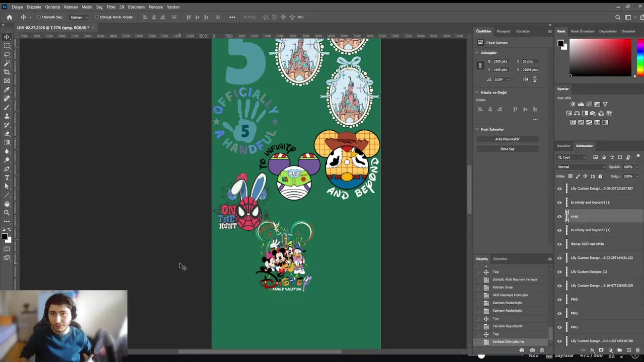Hide the 'speg' layer
This screenshot has height=362, width=644.
tap(559, 216)
